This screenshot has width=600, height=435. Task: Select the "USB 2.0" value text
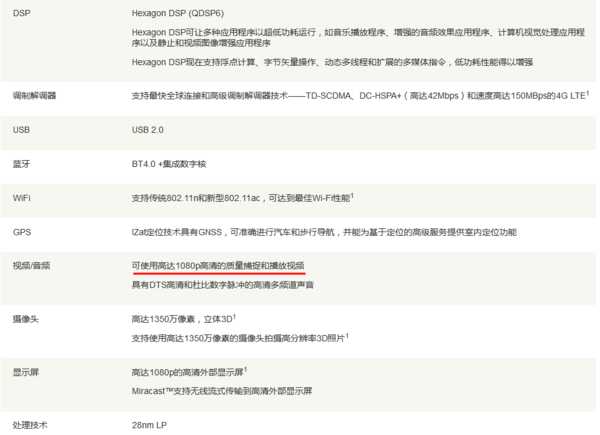click(x=151, y=130)
